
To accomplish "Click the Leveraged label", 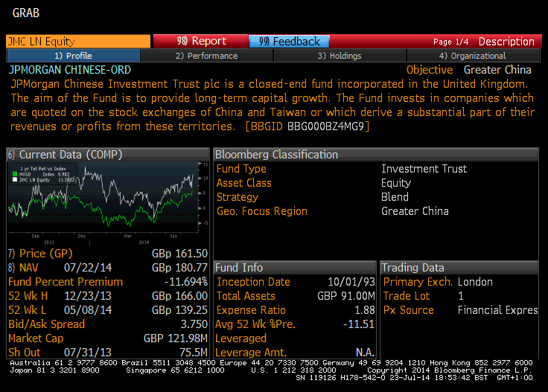I will point(240,338).
